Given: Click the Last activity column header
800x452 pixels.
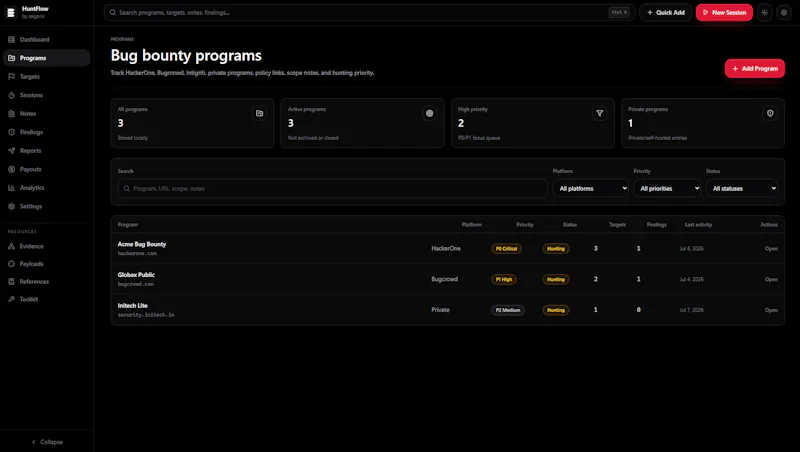Looking at the screenshot, I should (x=698, y=224).
